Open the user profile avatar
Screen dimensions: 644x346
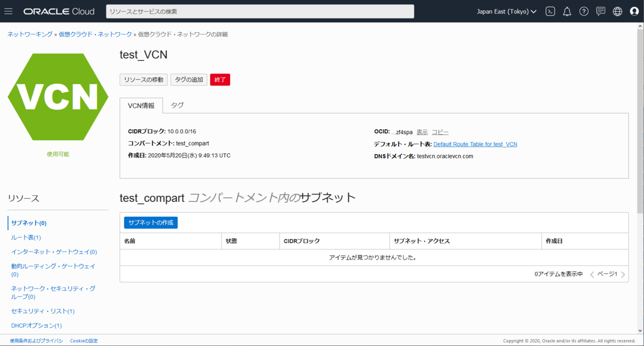tap(634, 11)
